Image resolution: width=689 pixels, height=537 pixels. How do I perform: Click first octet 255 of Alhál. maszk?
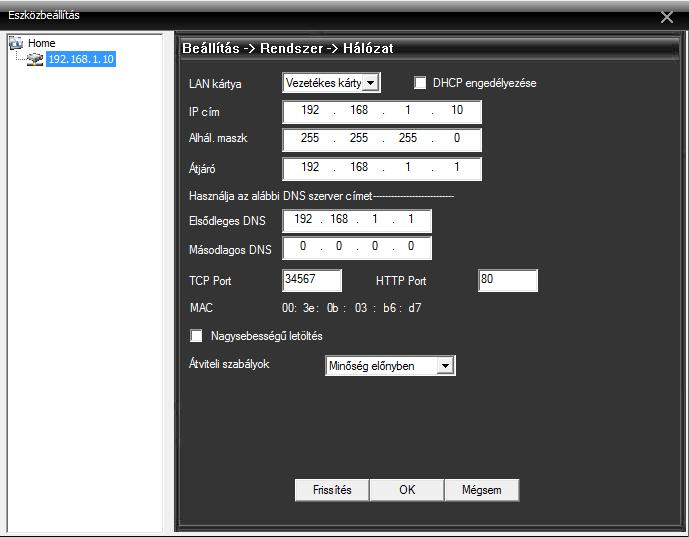coord(310,138)
